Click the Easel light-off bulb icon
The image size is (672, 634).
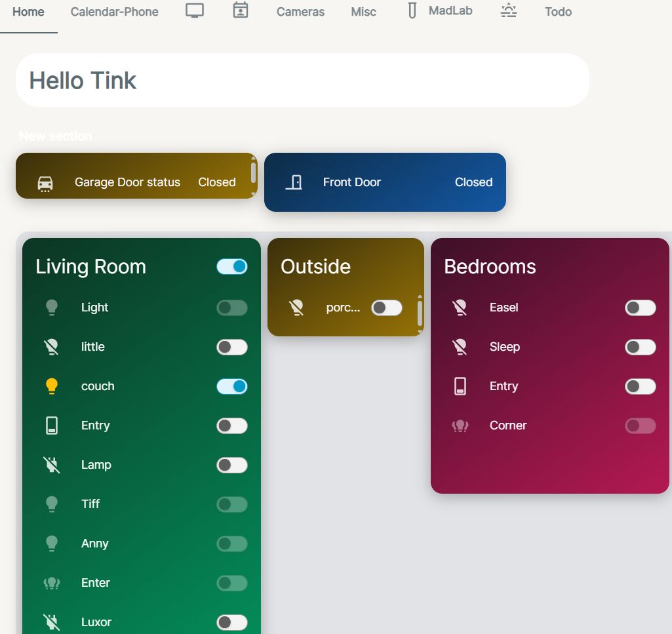click(460, 307)
